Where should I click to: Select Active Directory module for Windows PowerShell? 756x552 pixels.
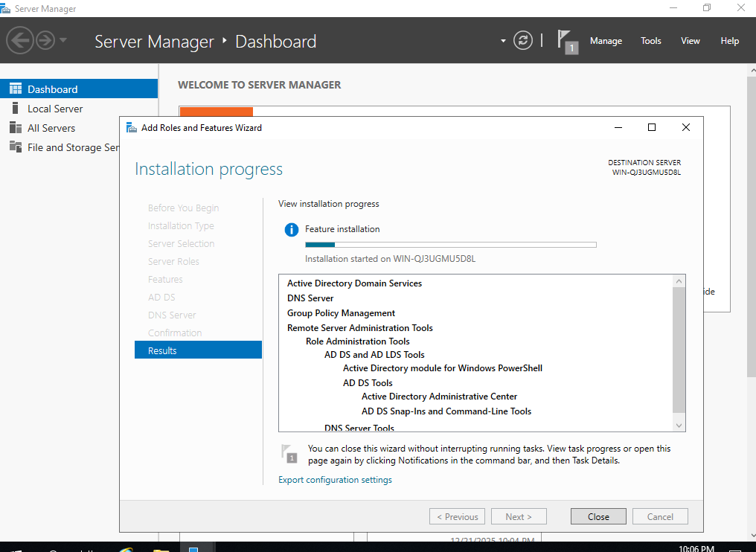(x=443, y=368)
